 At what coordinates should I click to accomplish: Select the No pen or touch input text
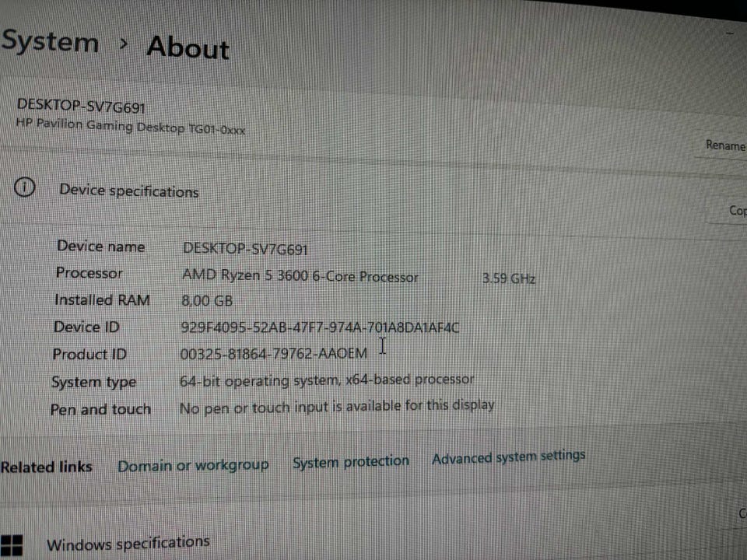pyautogui.click(x=337, y=407)
